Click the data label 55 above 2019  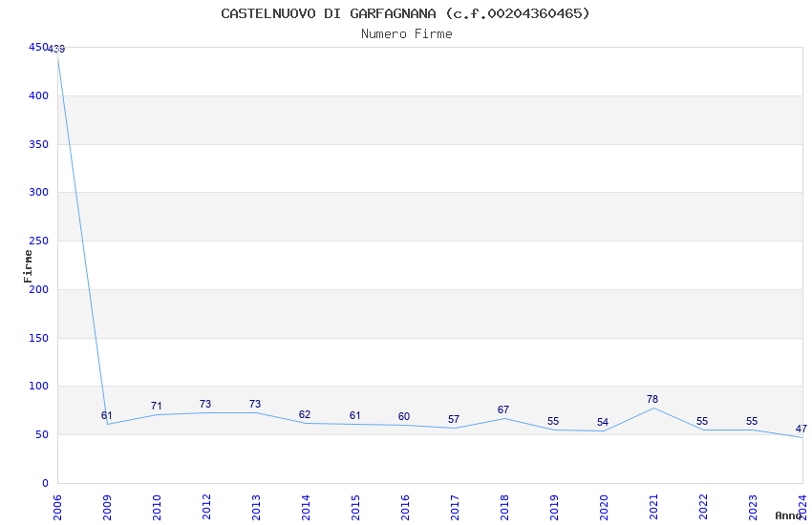[553, 422]
